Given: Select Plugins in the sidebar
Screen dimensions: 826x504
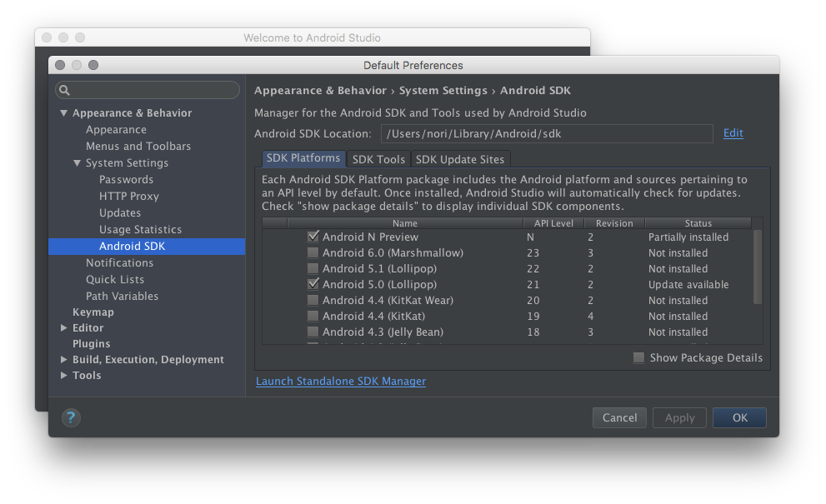Looking at the screenshot, I should click(91, 344).
